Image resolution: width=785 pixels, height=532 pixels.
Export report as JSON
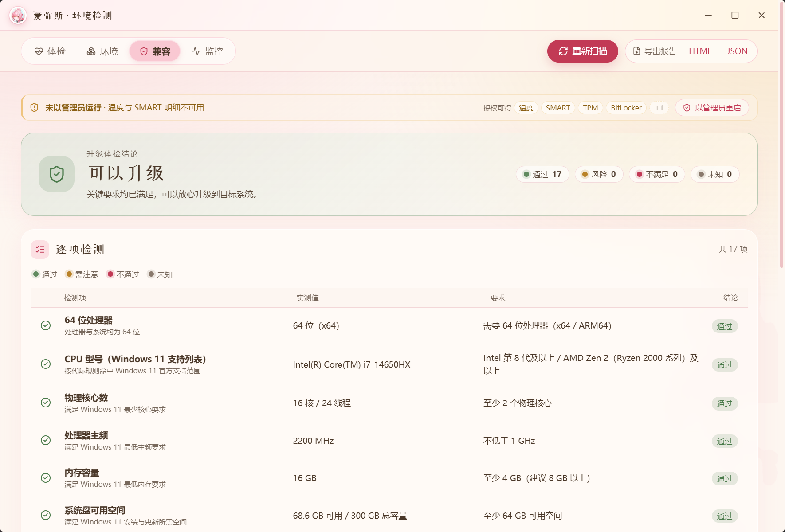click(x=737, y=51)
